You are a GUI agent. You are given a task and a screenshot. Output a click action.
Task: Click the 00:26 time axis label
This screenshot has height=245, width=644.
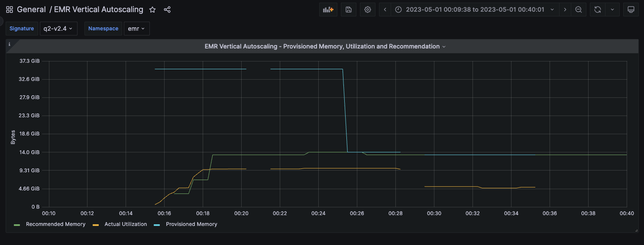tap(357, 213)
